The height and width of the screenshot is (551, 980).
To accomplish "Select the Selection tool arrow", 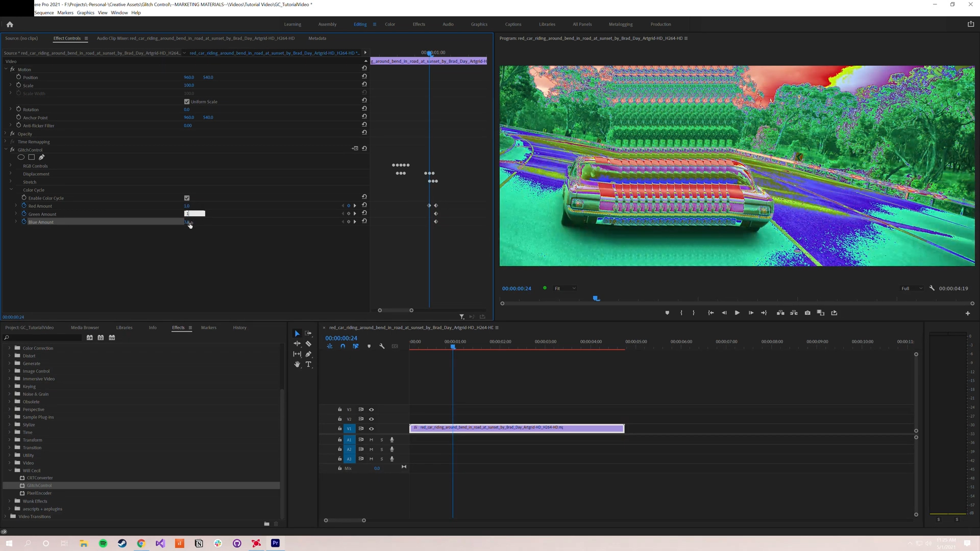I will point(297,334).
